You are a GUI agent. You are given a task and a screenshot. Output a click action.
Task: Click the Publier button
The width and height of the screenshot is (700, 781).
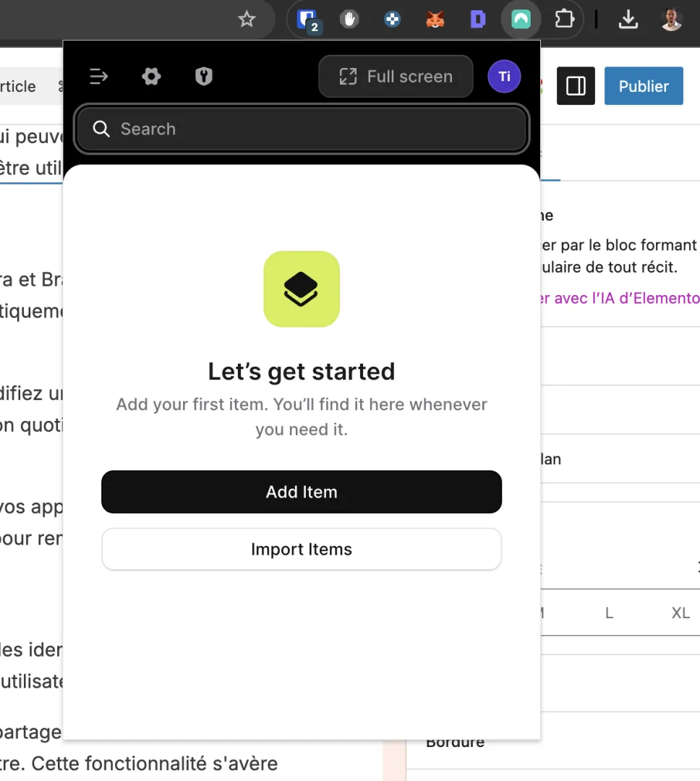click(643, 85)
